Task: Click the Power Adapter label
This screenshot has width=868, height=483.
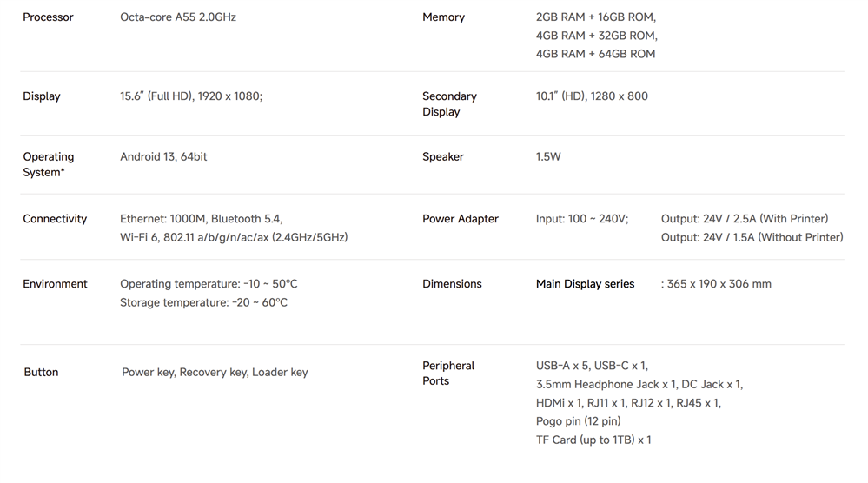Action: click(x=461, y=219)
